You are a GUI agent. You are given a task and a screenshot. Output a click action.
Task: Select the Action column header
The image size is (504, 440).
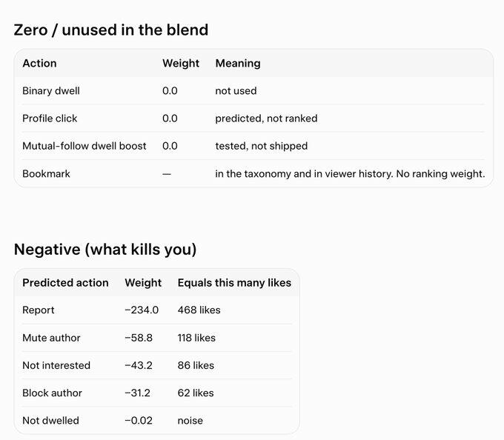click(39, 63)
